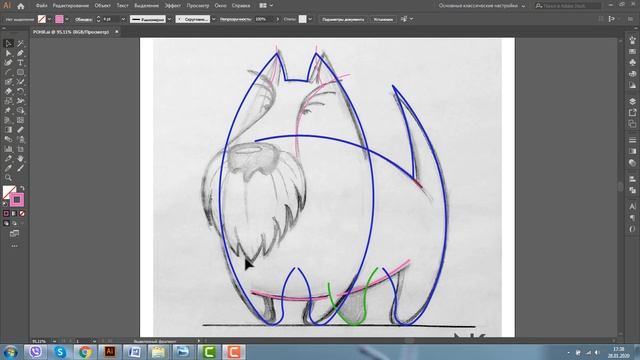Open the Эффект menu
This screenshot has width=640, height=360.
(x=173, y=6)
